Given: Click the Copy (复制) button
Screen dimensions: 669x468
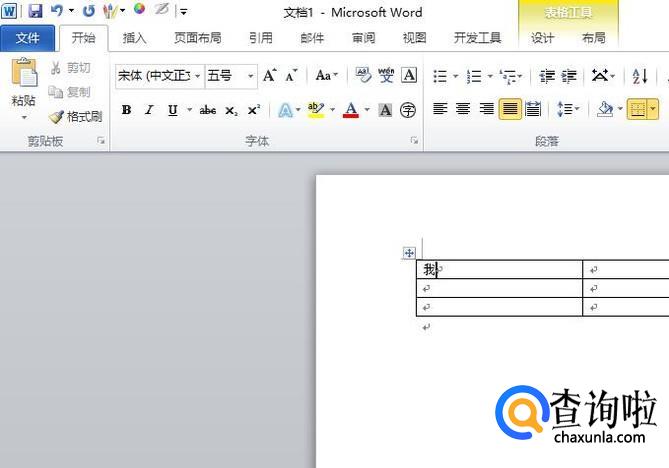Looking at the screenshot, I should pyautogui.click(x=70, y=92).
